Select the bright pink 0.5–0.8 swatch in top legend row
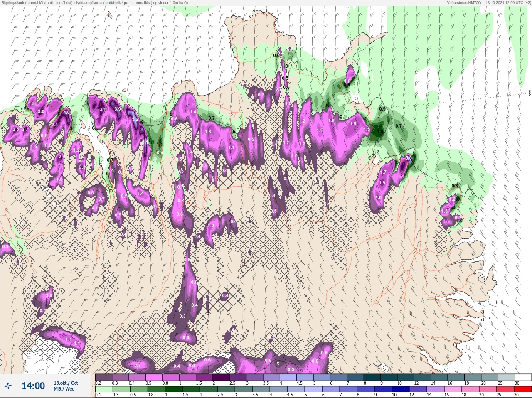This screenshot has height=398, width=532. pyautogui.click(x=154, y=377)
